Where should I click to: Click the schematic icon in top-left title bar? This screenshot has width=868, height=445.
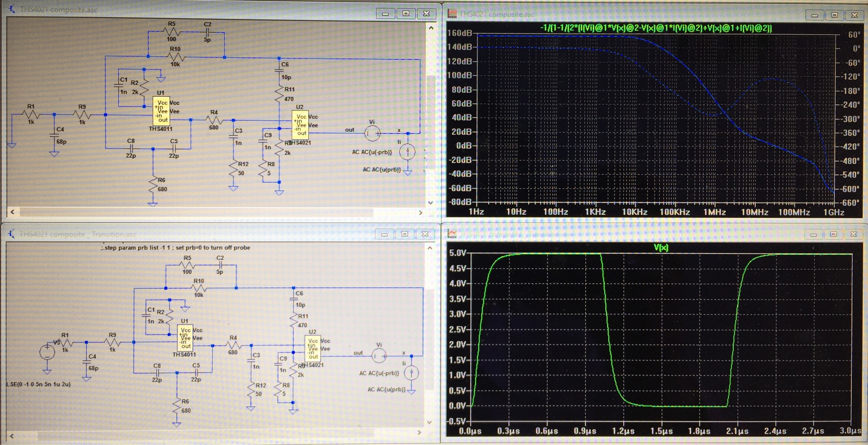tap(12, 9)
